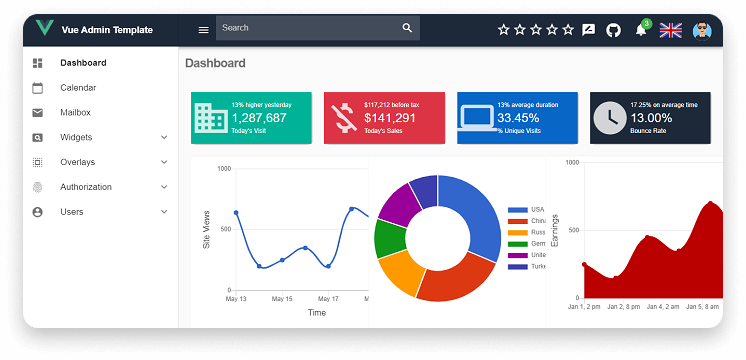Open notifications bell with badge 3
Screen dimensions: 746x360
tap(641, 30)
